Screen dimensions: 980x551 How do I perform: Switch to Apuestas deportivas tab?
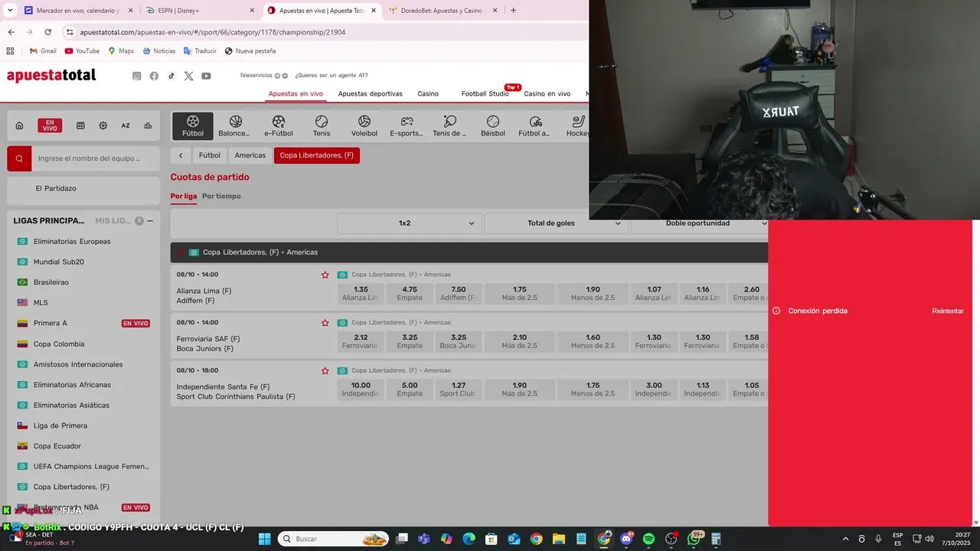pos(370,93)
